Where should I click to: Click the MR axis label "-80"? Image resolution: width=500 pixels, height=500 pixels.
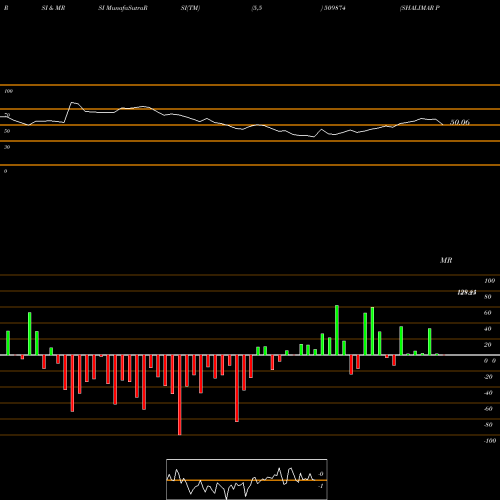coord(488,425)
